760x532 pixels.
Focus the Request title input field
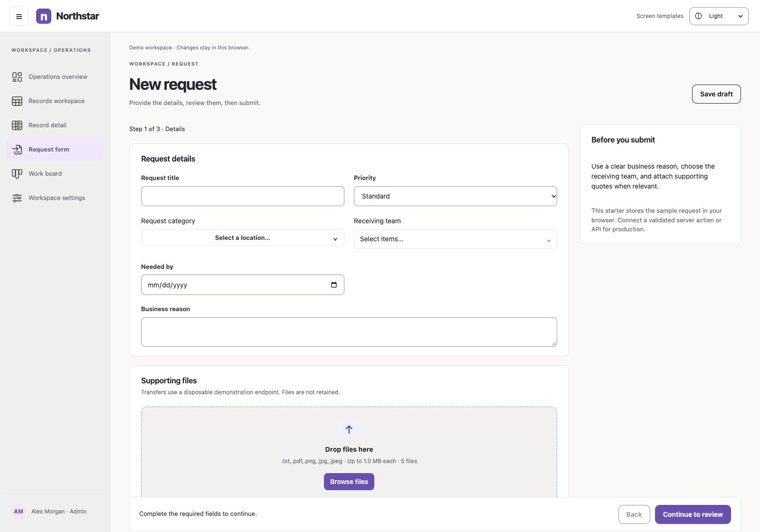(243, 196)
